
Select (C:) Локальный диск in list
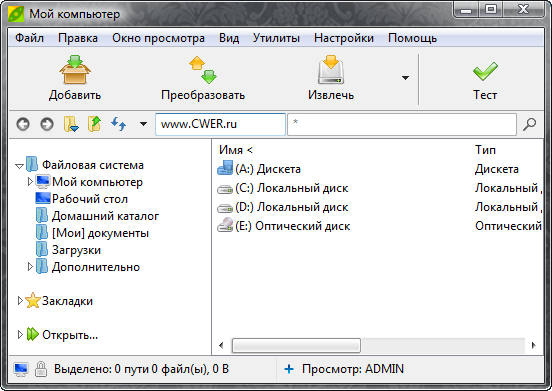(x=283, y=188)
